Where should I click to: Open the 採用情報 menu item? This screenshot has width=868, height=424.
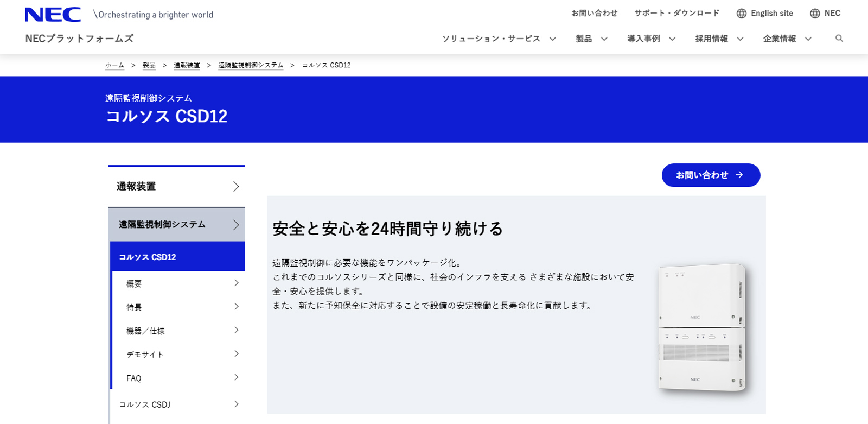pos(712,39)
